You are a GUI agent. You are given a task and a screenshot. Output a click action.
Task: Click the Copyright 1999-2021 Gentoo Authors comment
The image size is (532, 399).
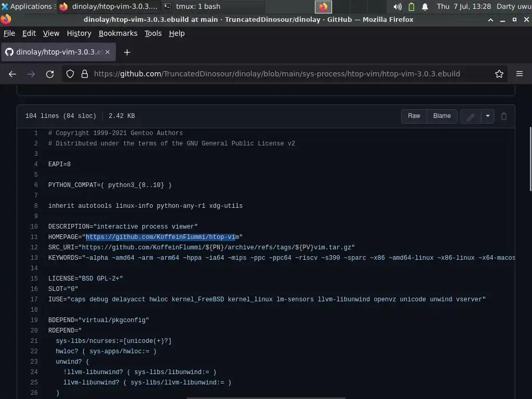coord(115,133)
